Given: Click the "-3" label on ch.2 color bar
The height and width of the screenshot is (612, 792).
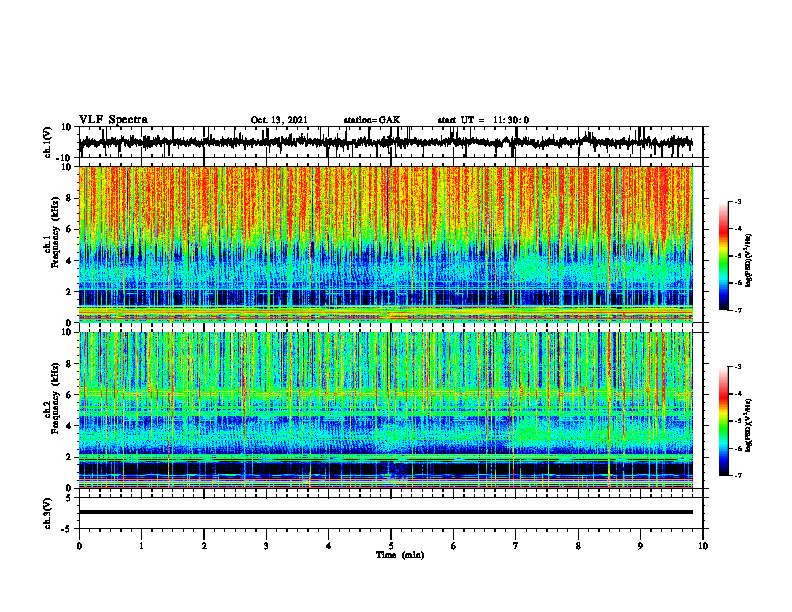Looking at the screenshot, I should coord(738,367).
